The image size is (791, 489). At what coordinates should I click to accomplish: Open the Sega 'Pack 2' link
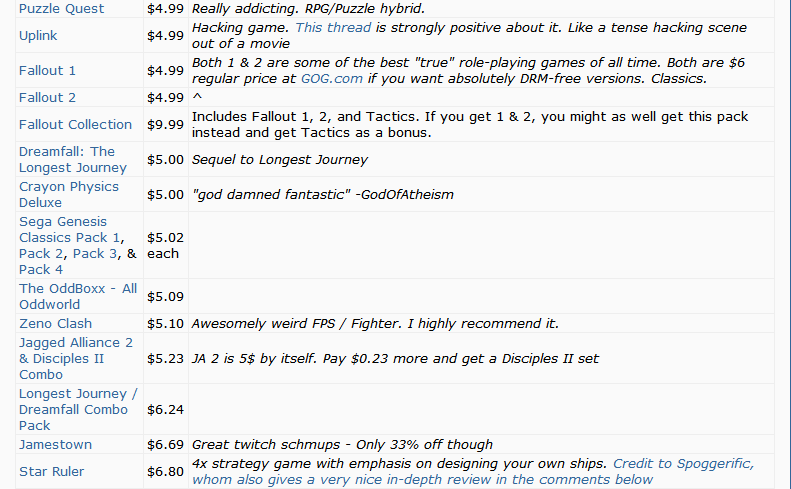pos(41,254)
